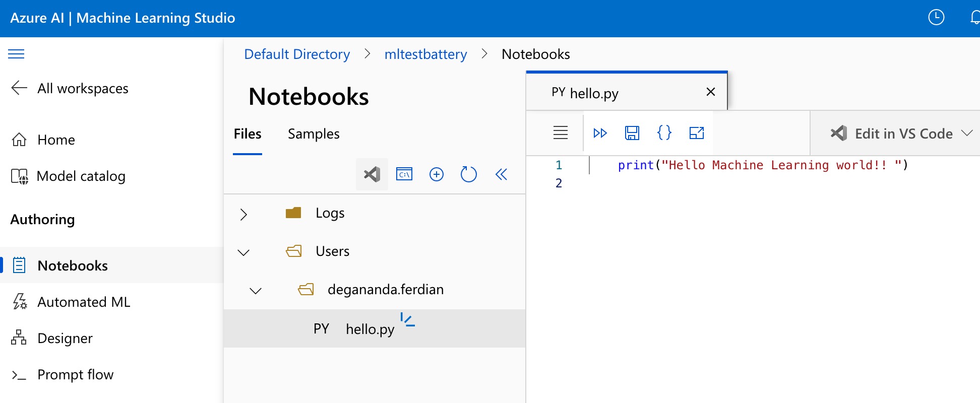The width and height of the screenshot is (980, 403).
Task: Click the curly braces icon
Action: point(664,133)
